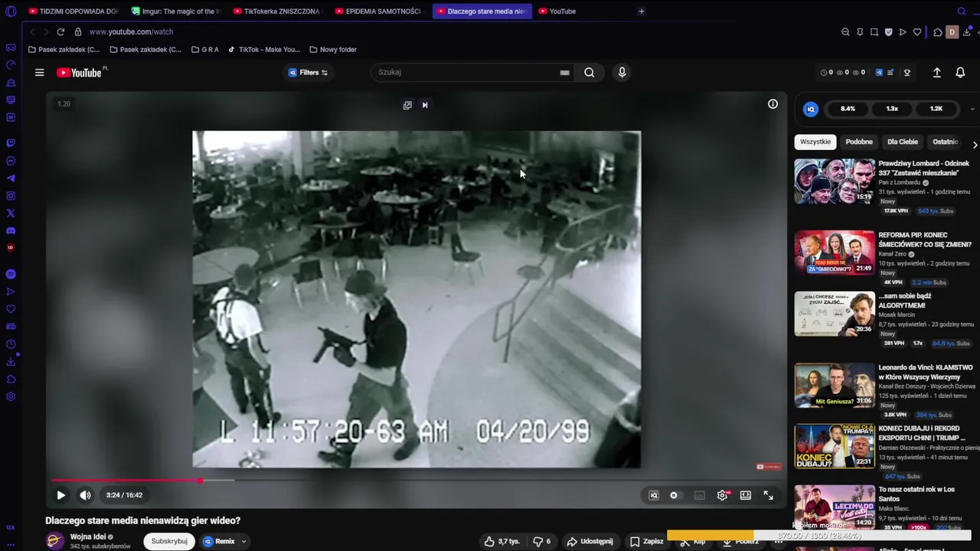
Task: Open the Filters dropdown
Action: tap(308, 73)
